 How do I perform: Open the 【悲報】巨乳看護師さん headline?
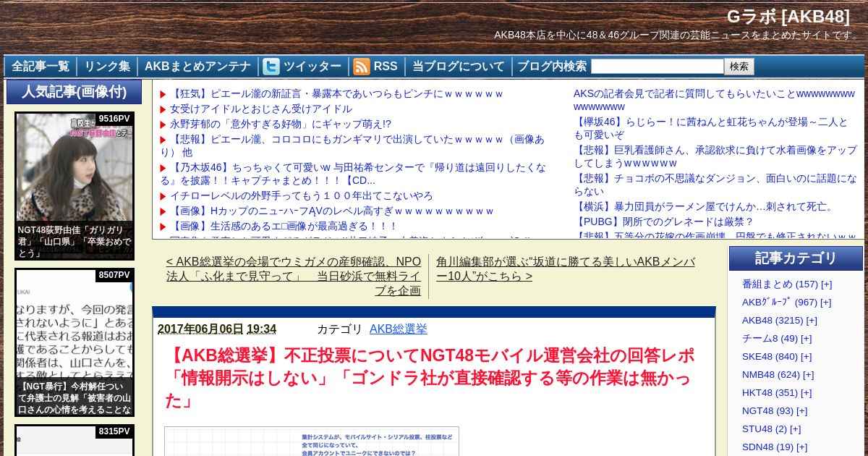coord(715,156)
